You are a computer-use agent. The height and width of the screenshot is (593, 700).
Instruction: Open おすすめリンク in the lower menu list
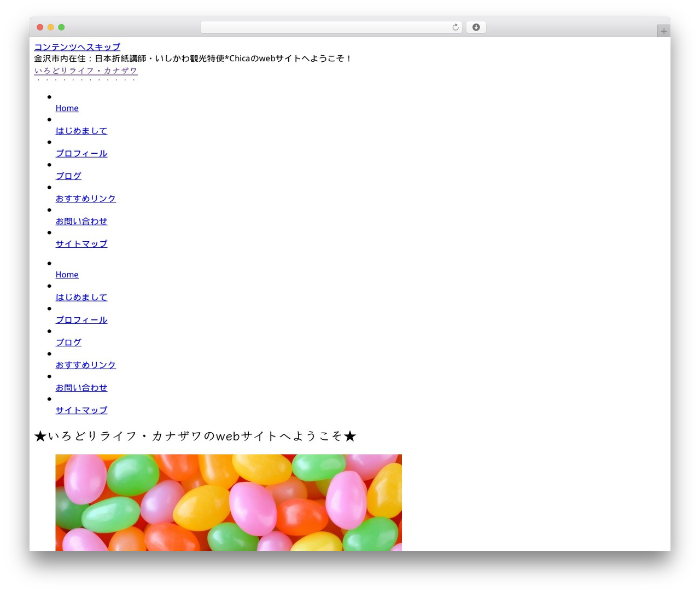pyautogui.click(x=86, y=365)
